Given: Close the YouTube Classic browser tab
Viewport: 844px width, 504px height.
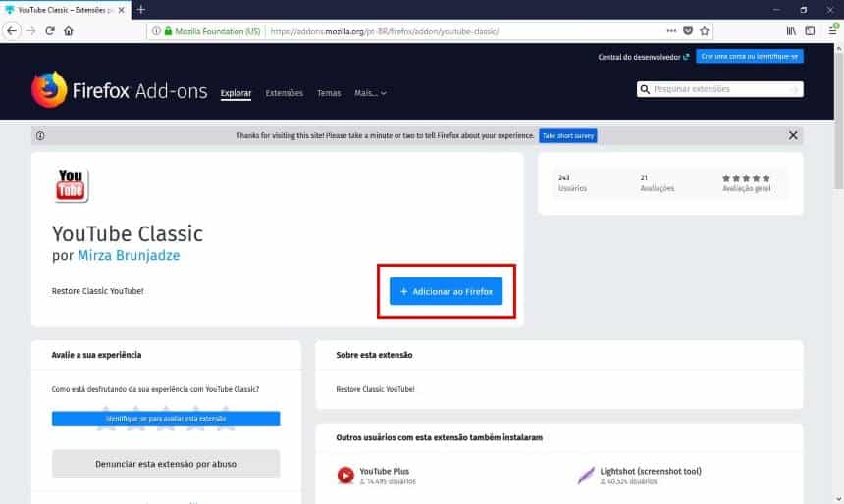Looking at the screenshot, I should tap(121, 10).
